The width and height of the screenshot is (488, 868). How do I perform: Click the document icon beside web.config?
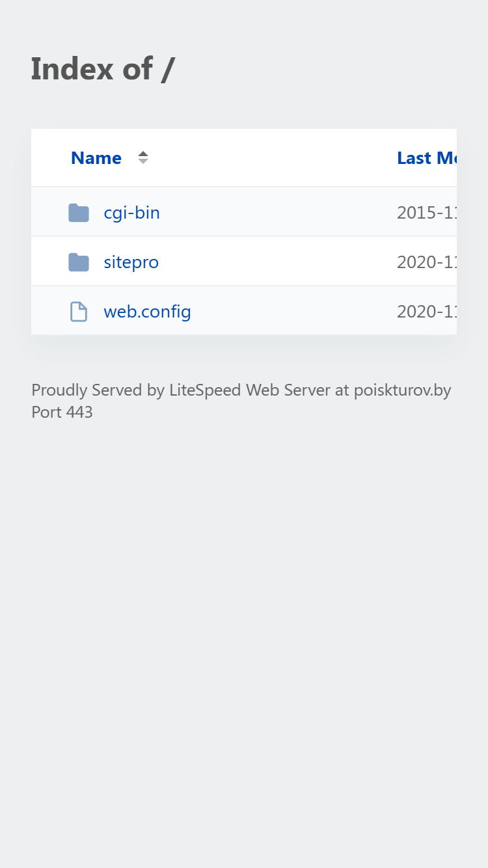click(x=79, y=312)
